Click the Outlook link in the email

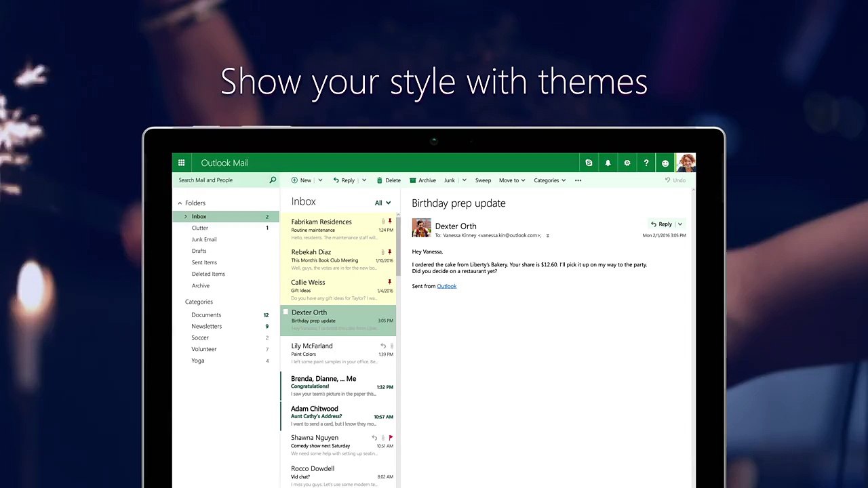(x=446, y=286)
